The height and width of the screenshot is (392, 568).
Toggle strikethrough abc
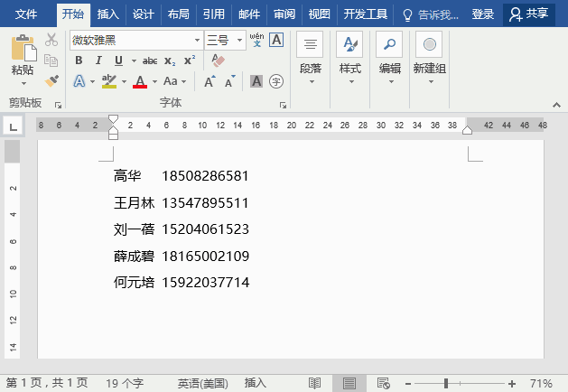click(x=150, y=61)
